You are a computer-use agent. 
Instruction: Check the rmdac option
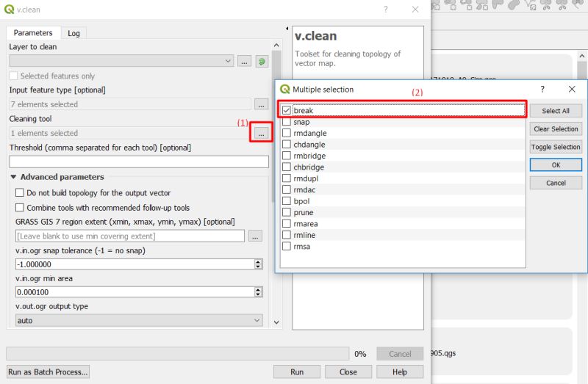coord(287,189)
